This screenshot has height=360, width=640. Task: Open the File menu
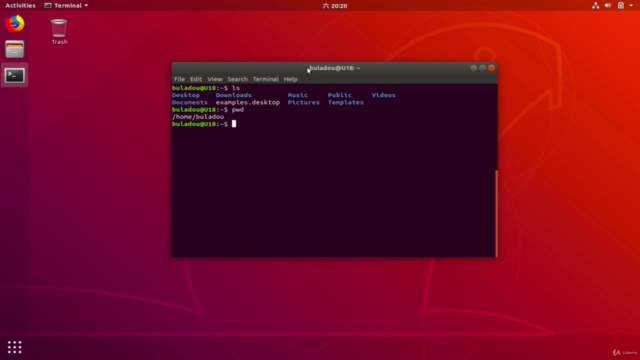pos(179,79)
